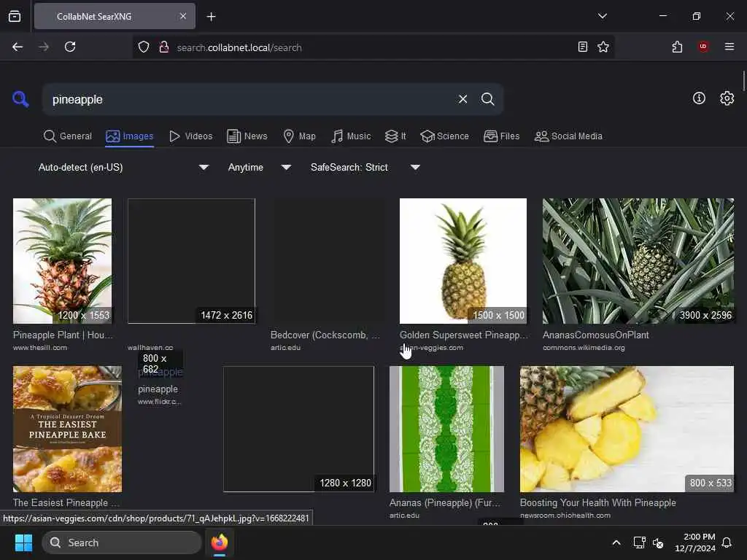This screenshot has width=747, height=560.
Task: Click Bedcover (Cockscomb result title
Action: (325, 335)
